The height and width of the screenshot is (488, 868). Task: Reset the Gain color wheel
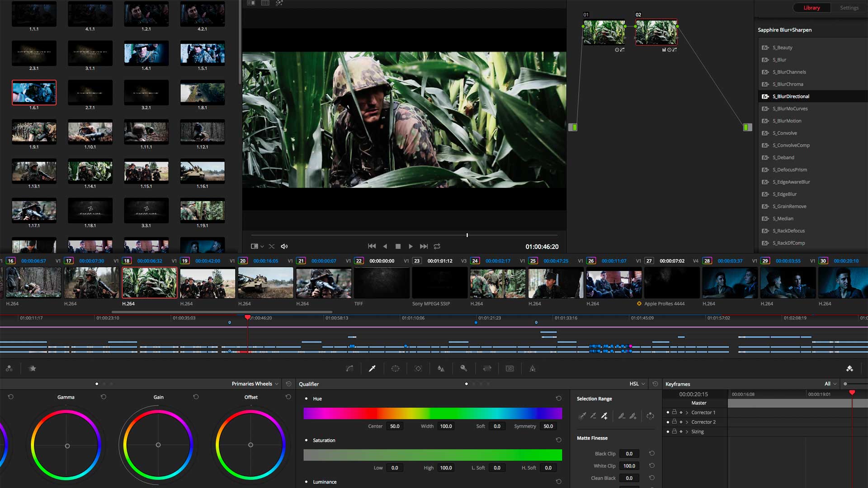pyautogui.click(x=196, y=397)
